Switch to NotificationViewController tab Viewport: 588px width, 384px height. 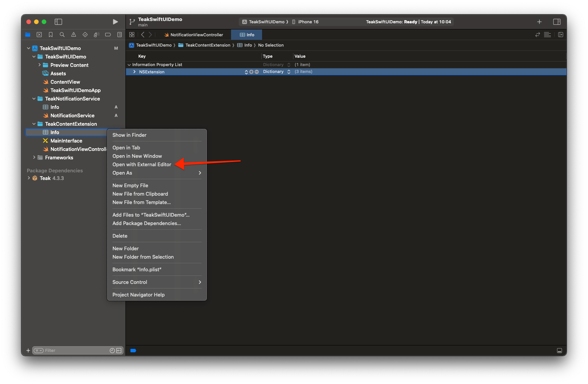tap(194, 35)
